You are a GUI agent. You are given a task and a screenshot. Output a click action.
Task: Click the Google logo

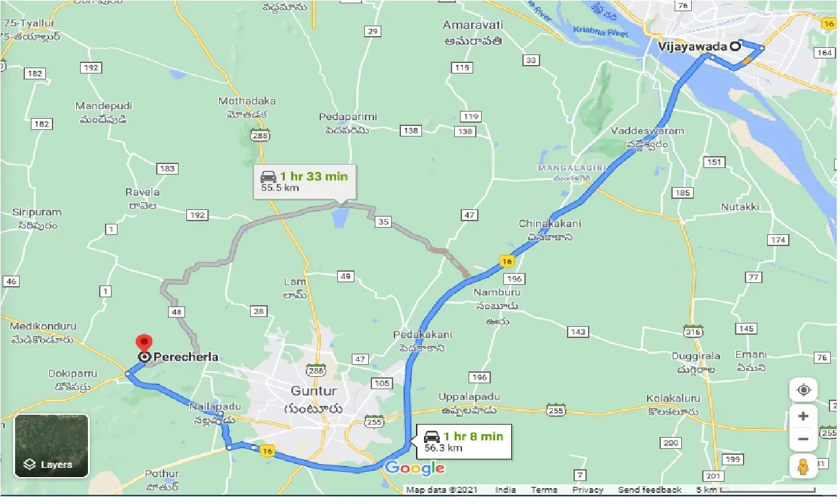click(x=415, y=469)
